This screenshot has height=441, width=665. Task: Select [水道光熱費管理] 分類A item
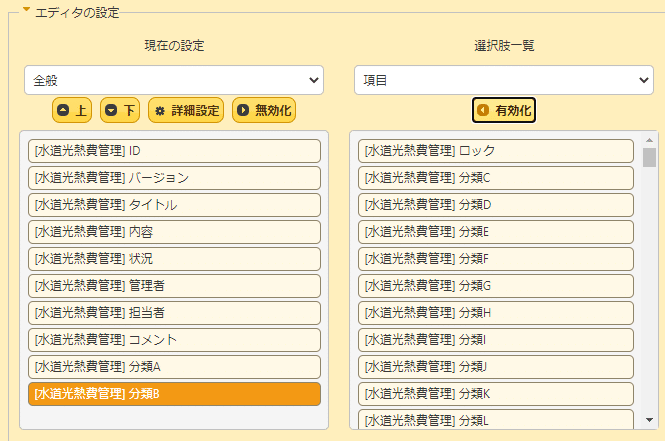(x=174, y=367)
